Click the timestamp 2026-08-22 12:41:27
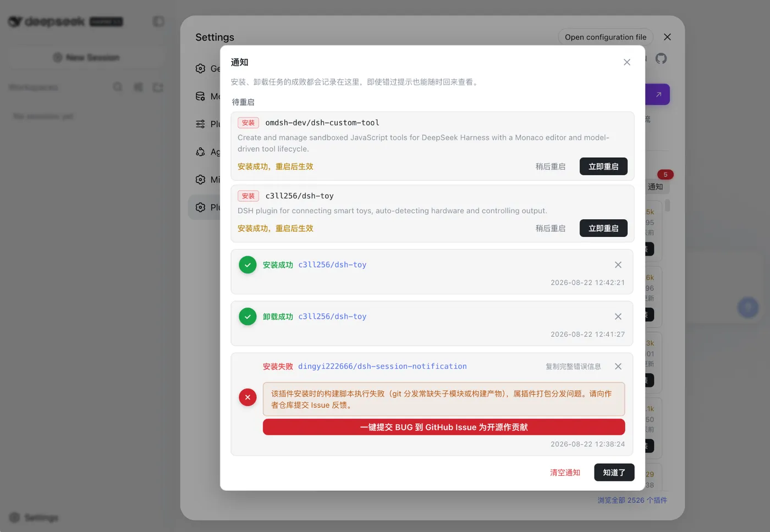This screenshot has width=770, height=532. pos(587,334)
